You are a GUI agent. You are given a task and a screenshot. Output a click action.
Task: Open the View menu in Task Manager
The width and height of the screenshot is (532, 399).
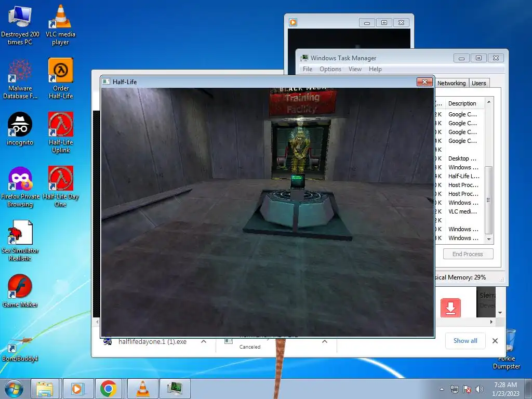tap(355, 69)
